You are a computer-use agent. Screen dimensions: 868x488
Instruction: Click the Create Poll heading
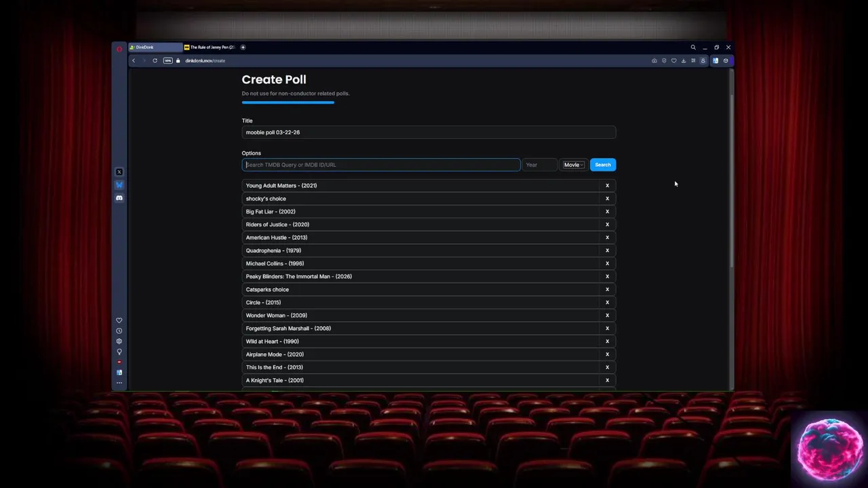pyautogui.click(x=274, y=80)
